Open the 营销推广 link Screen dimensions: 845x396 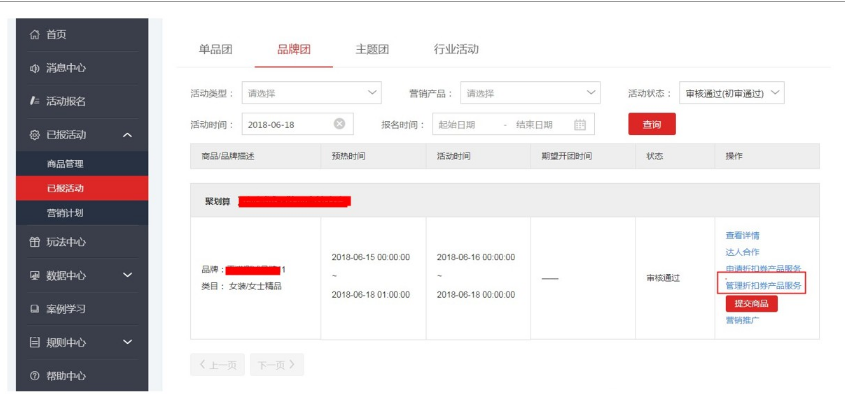pyautogui.click(x=743, y=320)
